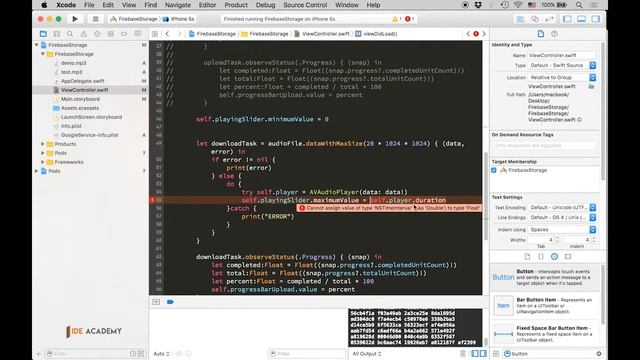Toggle console pane in debug area
640x360 pixels.
point(483,353)
